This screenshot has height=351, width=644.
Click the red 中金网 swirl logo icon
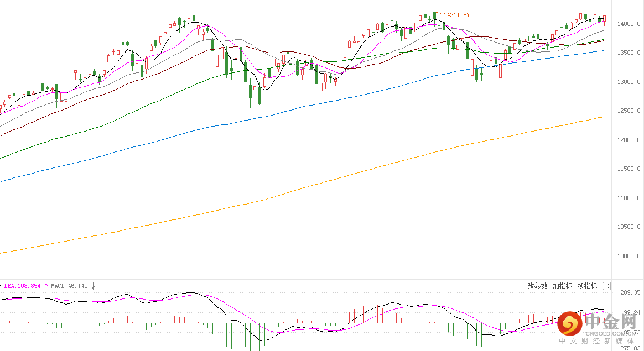pos(570,323)
